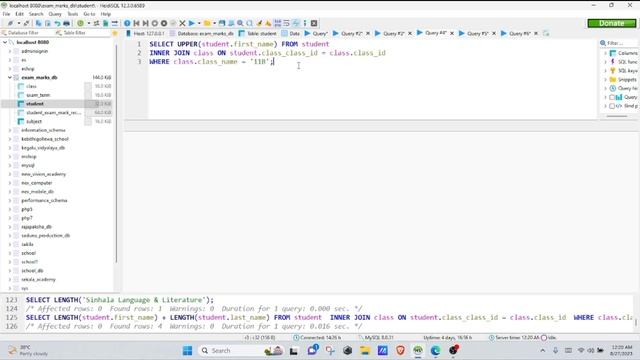Click the MySQL 8.0.31 status entry

tap(376, 338)
